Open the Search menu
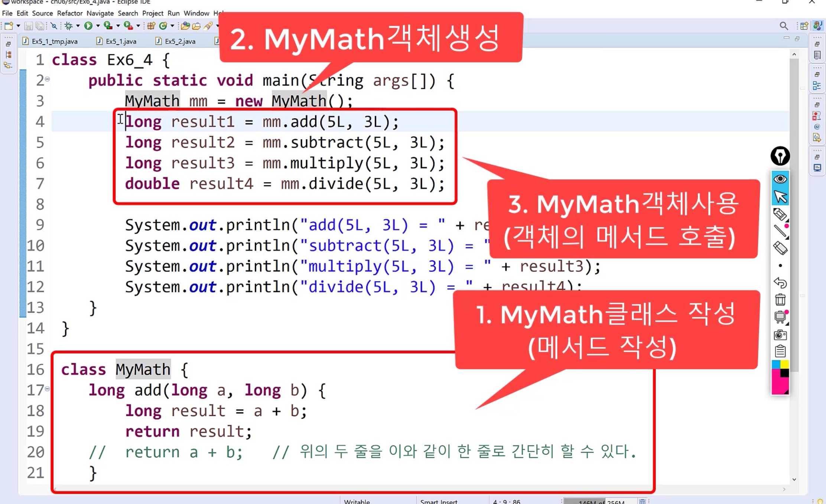826x504 pixels. pyautogui.click(x=128, y=13)
